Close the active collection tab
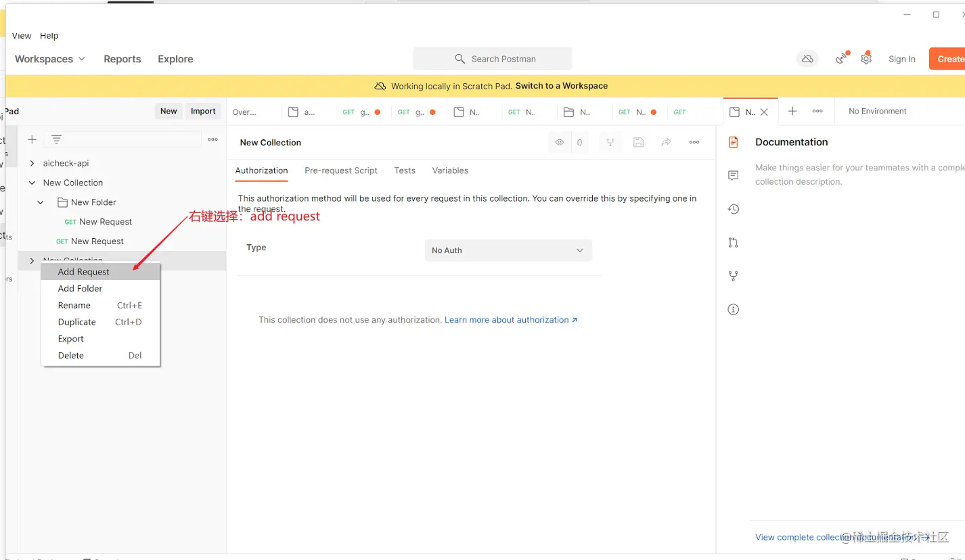 (764, 112)
